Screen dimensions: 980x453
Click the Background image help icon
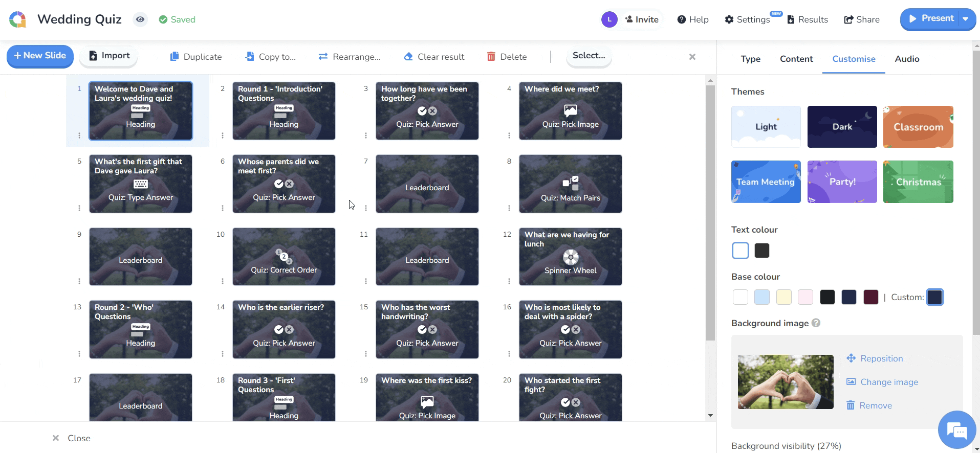tap(816, 323)
